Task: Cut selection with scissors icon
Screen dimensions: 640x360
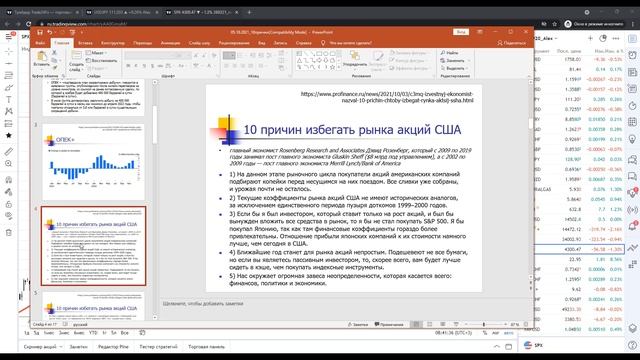Action: point(54,53)
